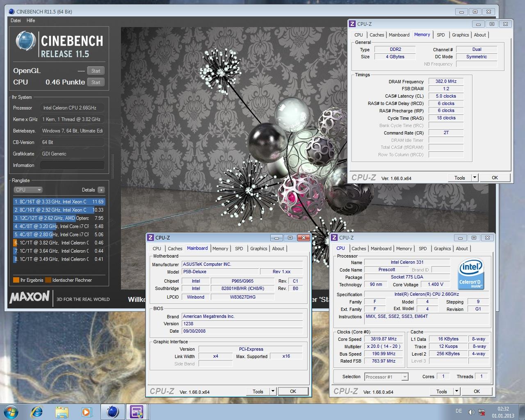Open Internet Explorer from the taskbar
The height and width of the screenshot is (420, 525).
(x=37, y=411)
